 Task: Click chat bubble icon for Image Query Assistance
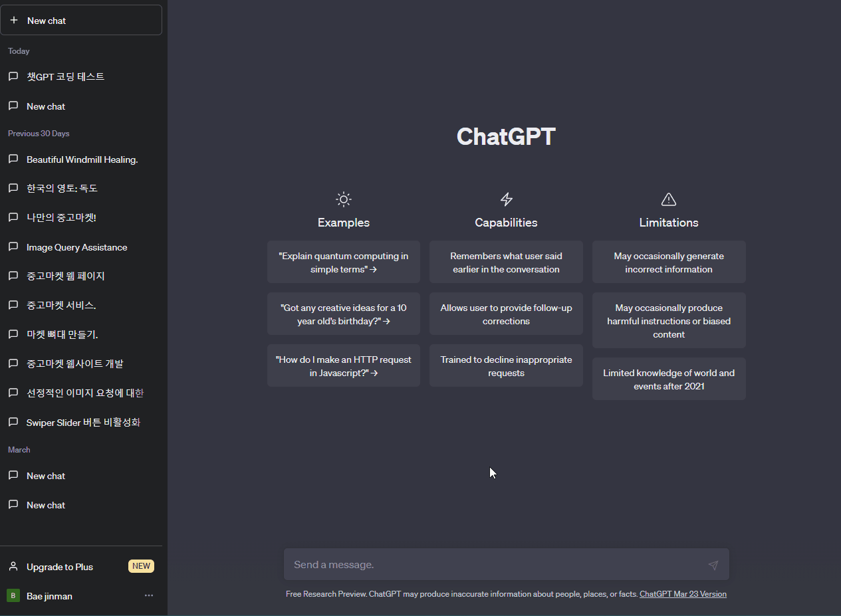pos(13,247)
